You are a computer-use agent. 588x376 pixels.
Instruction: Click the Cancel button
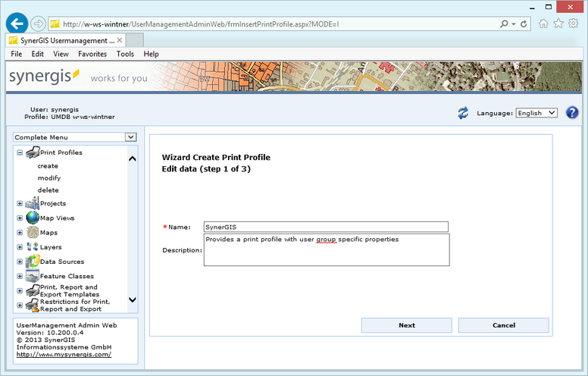click(x=504, y=325)
